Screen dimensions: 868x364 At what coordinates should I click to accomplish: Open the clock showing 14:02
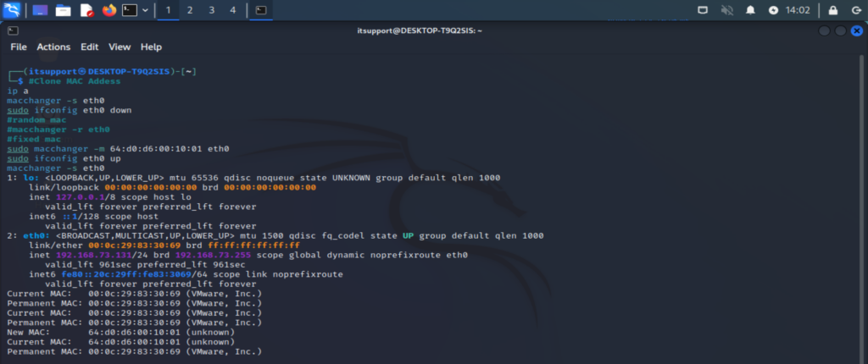(797, 10)
